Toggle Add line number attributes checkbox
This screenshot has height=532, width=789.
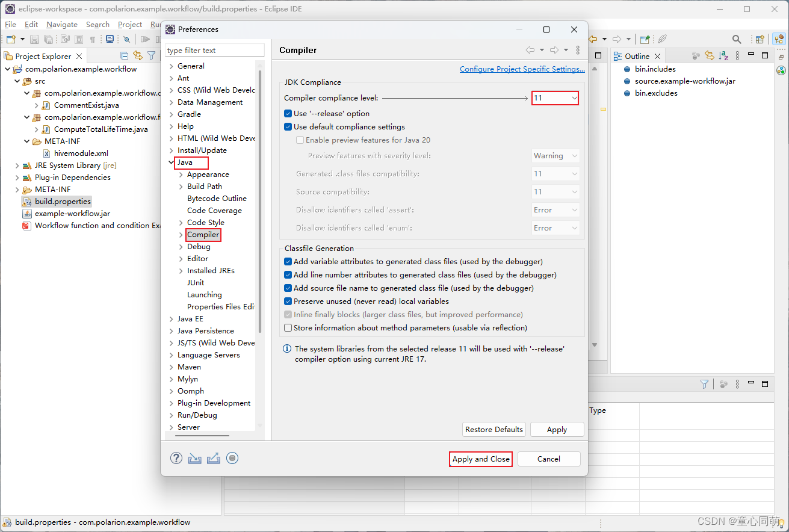(x=288, y=274)
